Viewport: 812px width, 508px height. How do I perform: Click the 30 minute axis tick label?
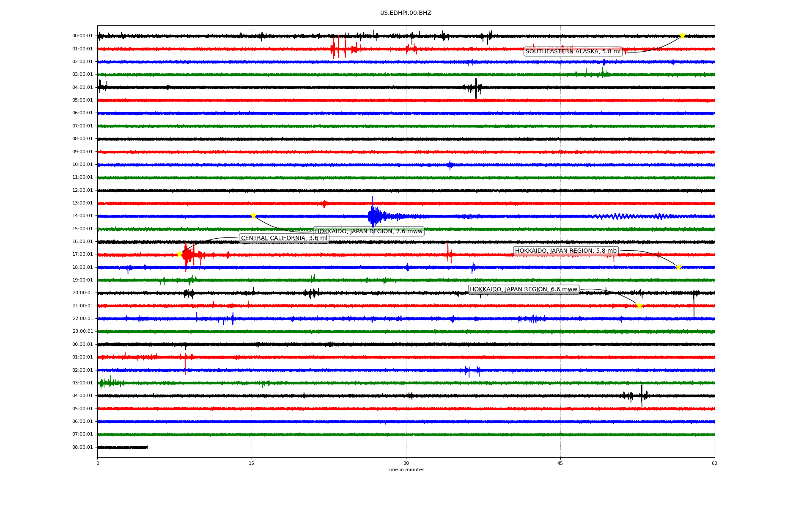pyautogui.click(x=406, y=463)
